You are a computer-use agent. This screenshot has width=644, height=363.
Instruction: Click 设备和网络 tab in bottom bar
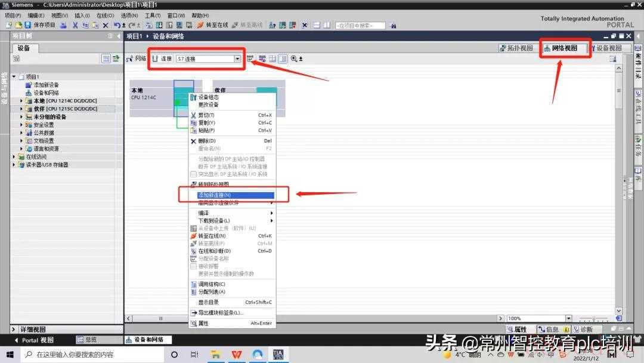148,340
